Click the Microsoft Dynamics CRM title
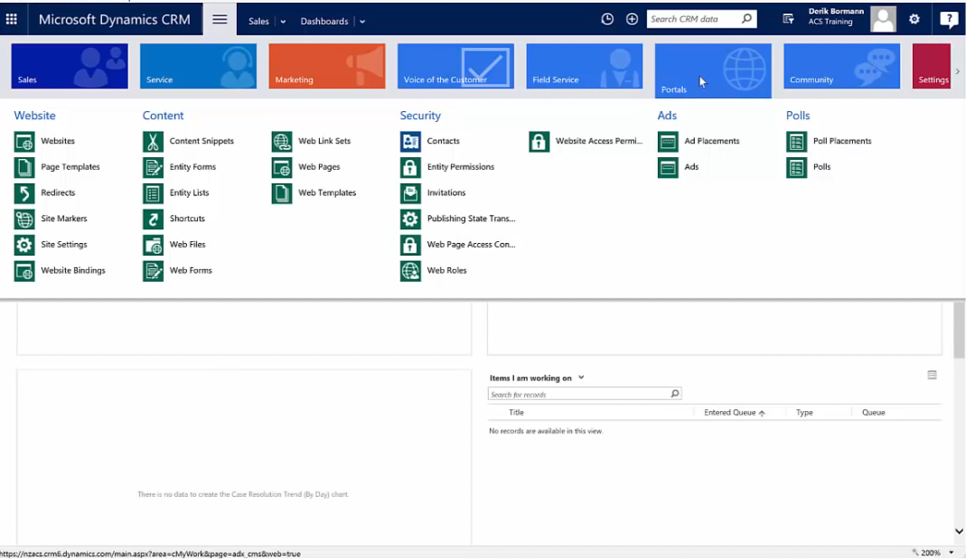Image resolution: width=966 pixels, height=560 pixels. [115, 19]
